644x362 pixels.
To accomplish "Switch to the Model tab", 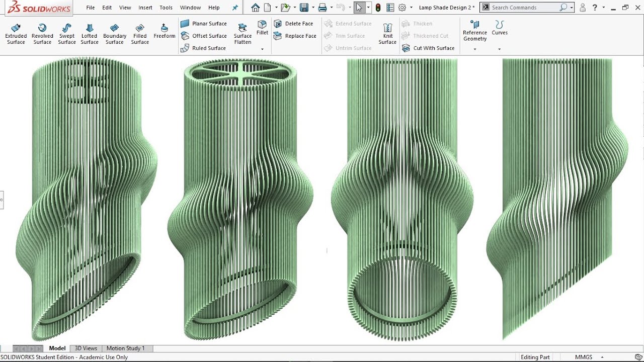I will point(57,348).
